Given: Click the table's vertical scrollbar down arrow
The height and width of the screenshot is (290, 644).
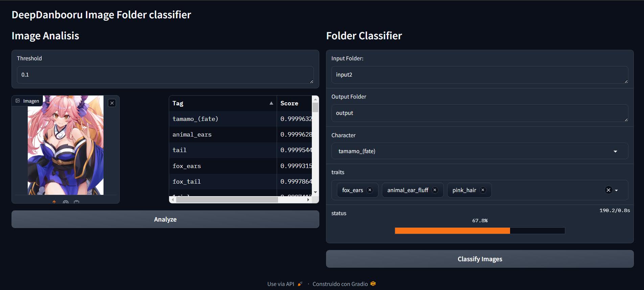Looking at the screenshot, I should (316, 192).
